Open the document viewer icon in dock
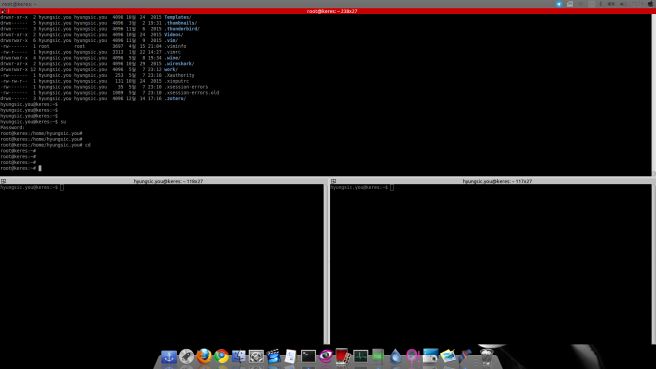 [290, 356]
